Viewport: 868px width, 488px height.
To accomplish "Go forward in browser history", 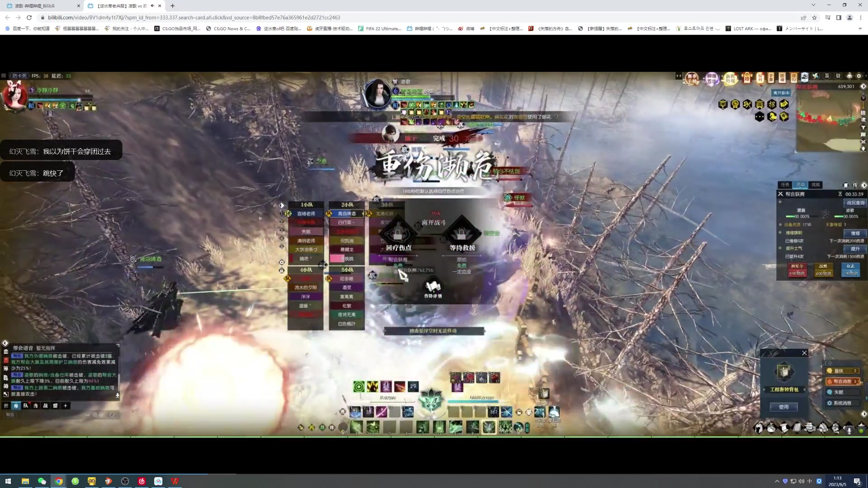I will click(x=18, y=18).
